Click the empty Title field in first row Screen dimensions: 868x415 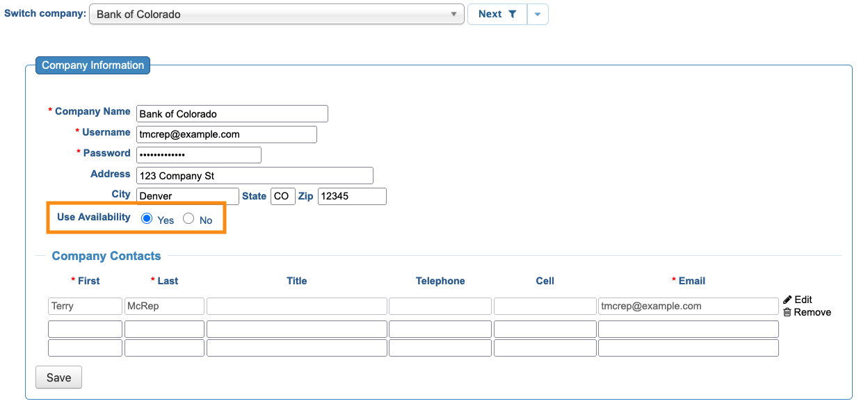pos(297,307)
